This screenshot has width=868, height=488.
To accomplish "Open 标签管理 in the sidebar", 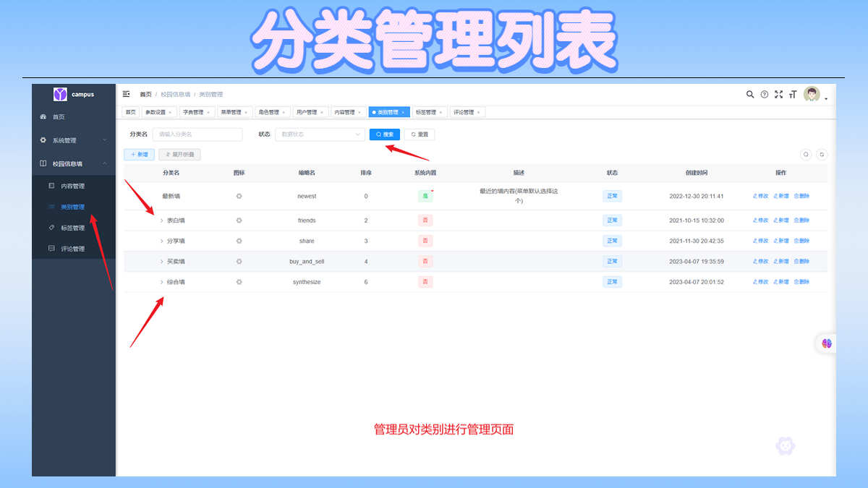I will [74, 228].
